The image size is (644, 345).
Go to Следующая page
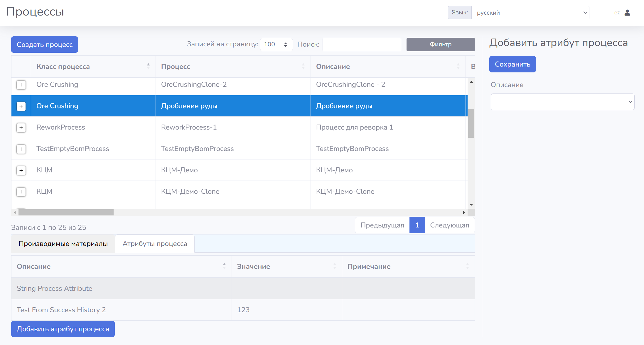click(x=449, y=225)
